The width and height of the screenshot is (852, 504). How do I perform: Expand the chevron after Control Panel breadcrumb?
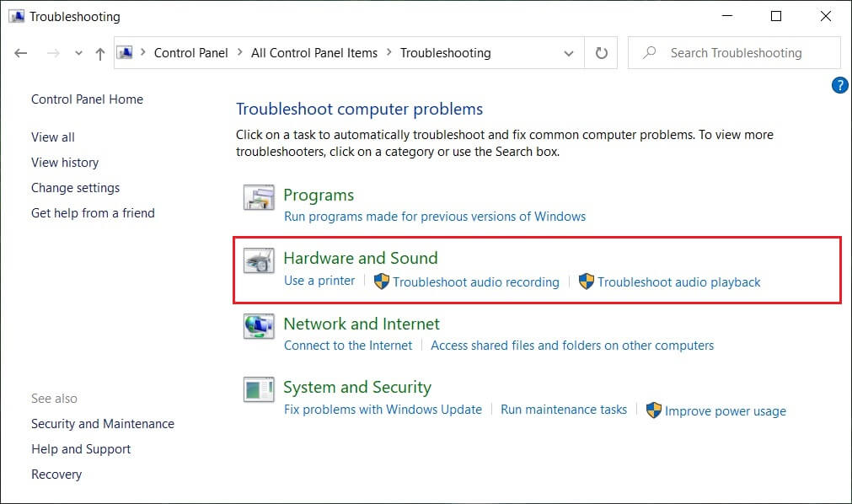point(240,52)
